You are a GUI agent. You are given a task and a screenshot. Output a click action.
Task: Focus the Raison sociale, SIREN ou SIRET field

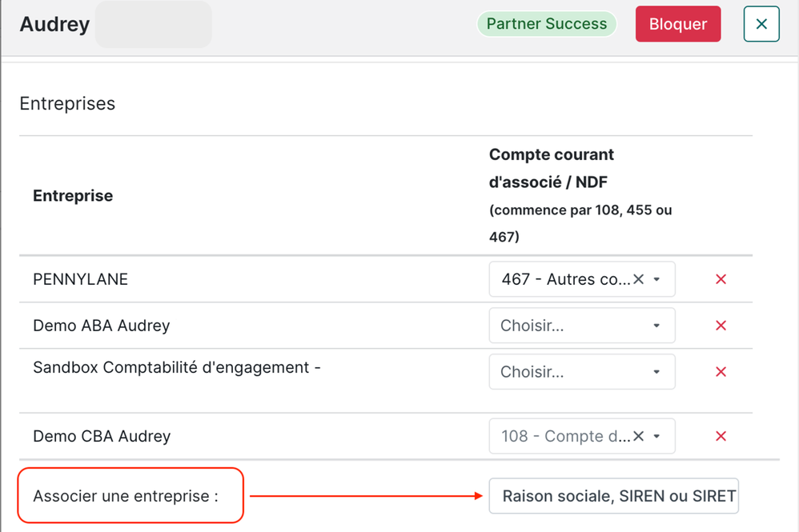point(613,496)
